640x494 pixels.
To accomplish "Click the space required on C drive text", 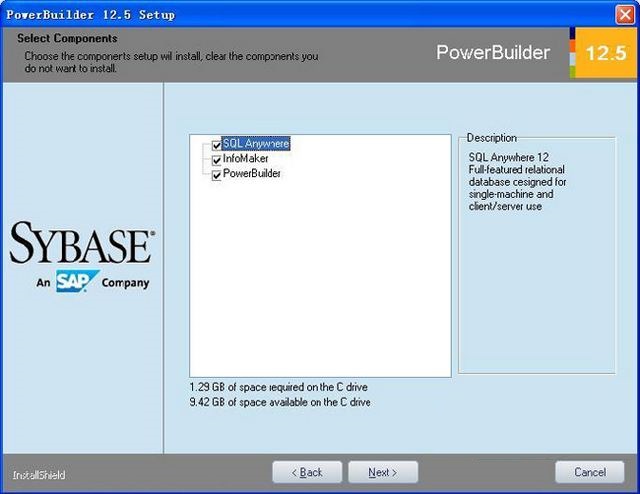I will [x=278, y=387].
